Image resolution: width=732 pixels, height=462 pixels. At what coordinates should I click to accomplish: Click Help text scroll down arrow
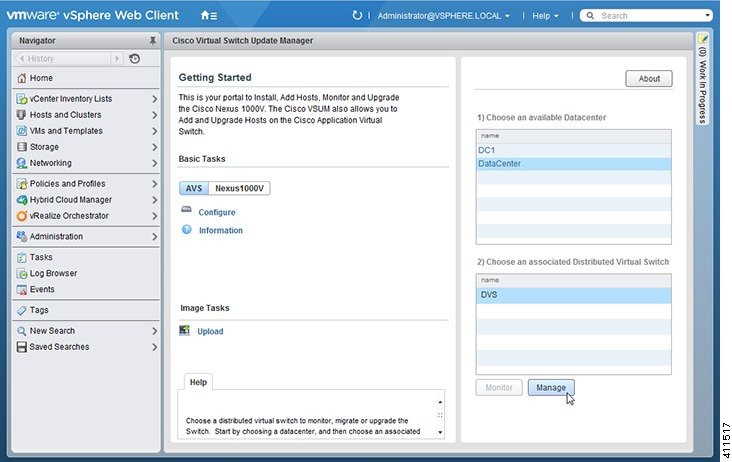click(x=440, y=433)
